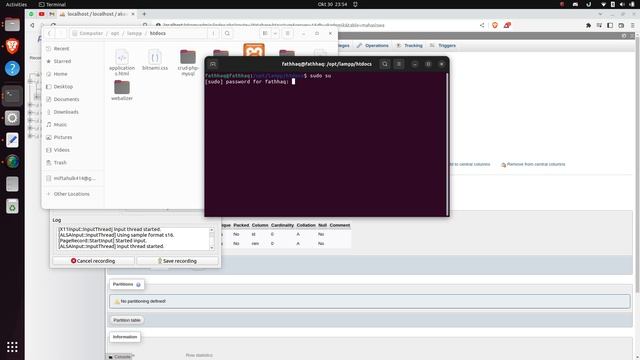
Task: Open the system status menu in top bar
Action: [x=617, y=4]
